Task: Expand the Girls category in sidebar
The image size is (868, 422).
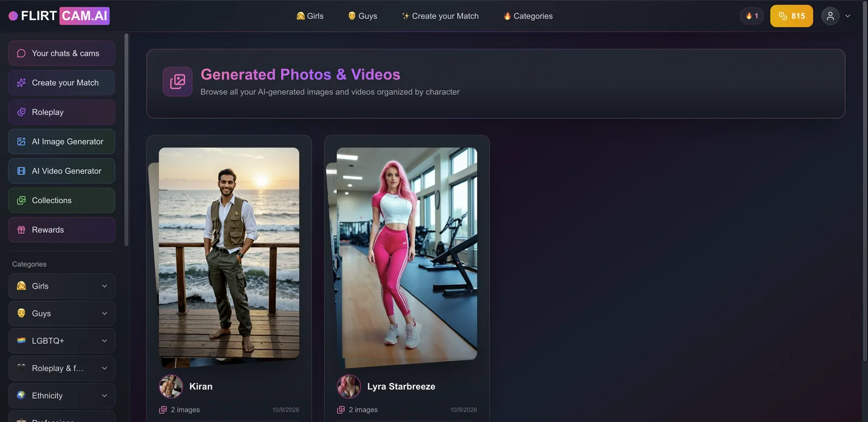Action: coord(61,286)
